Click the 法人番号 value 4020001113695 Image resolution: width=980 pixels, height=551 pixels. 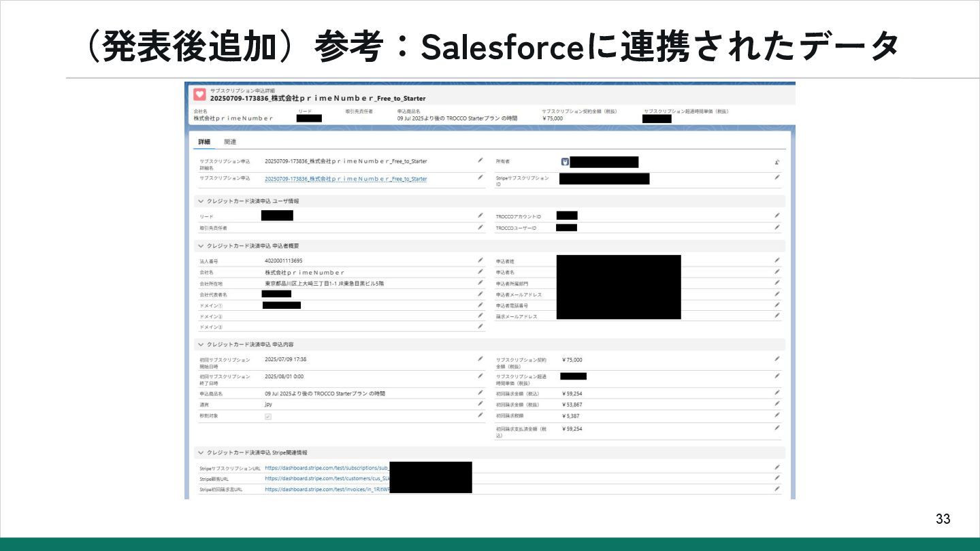(x=284, y=261)
